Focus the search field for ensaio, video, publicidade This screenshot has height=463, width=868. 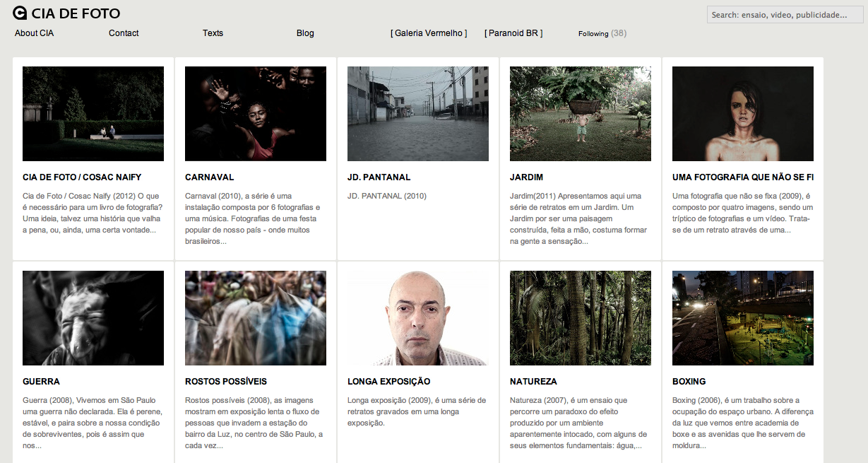coord(785,15)
